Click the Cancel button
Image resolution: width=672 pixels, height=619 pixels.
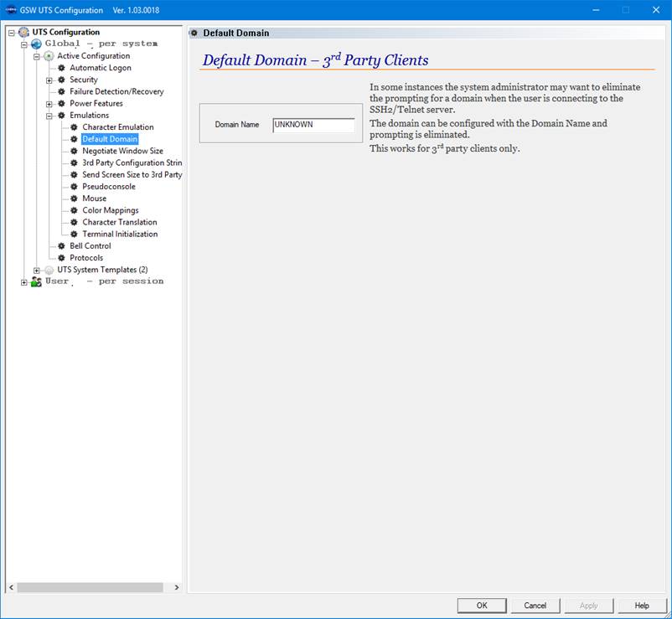click(x=535, y=606)
